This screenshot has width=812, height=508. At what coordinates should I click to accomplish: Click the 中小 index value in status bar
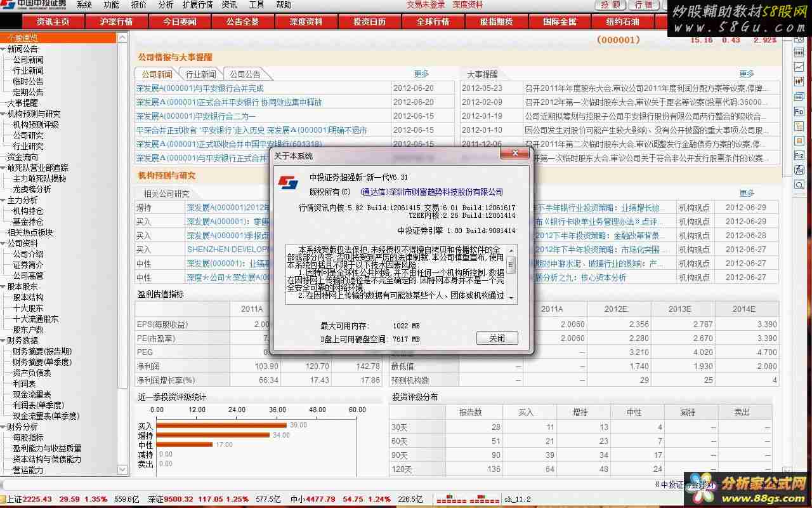pos(322,500)
